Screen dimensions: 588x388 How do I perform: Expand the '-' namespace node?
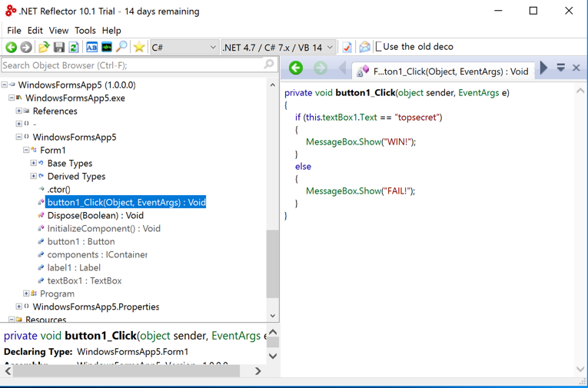tap(18, 124)
